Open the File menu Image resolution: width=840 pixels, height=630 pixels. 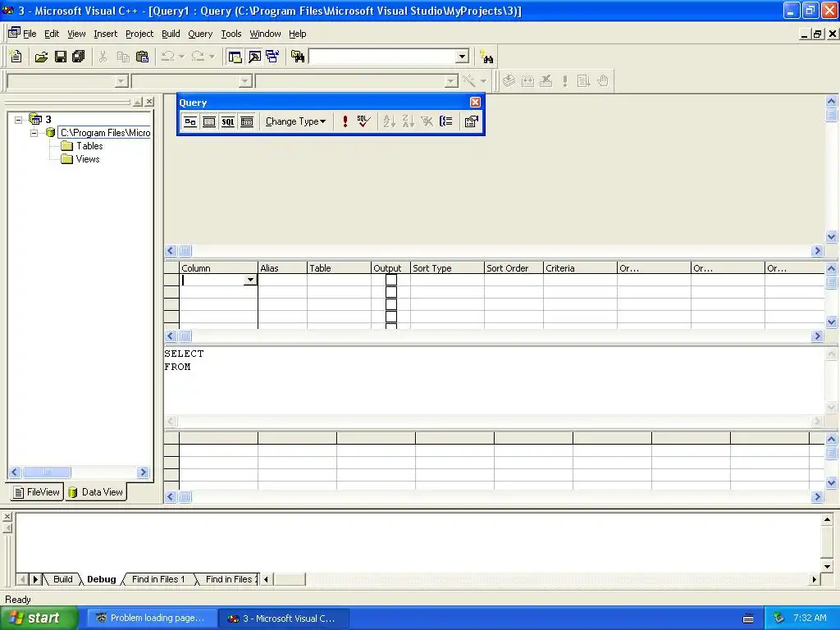click(x=30, y=34)
